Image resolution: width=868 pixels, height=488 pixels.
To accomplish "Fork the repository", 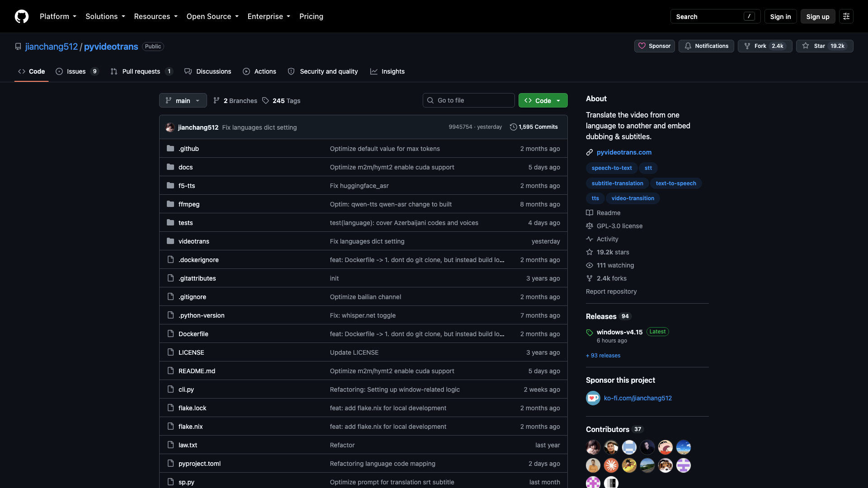I will click(765, 46).
